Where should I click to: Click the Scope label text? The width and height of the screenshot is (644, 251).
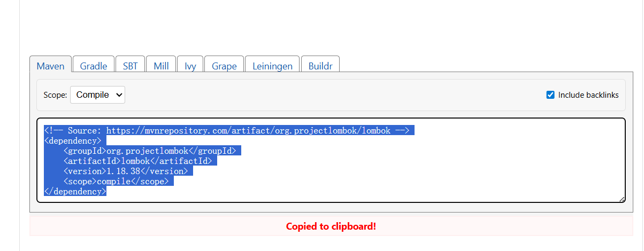[55, 95]
